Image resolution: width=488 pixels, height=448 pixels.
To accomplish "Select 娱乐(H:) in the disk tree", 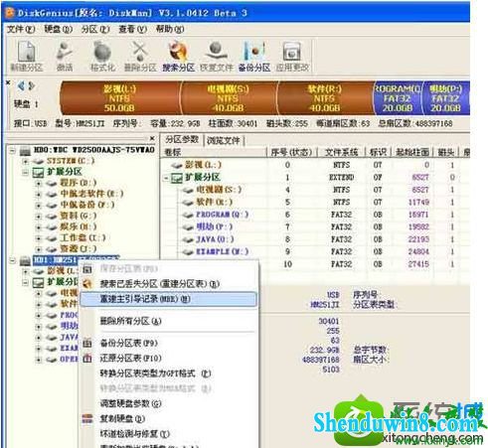I will click(x=79, y=226).
